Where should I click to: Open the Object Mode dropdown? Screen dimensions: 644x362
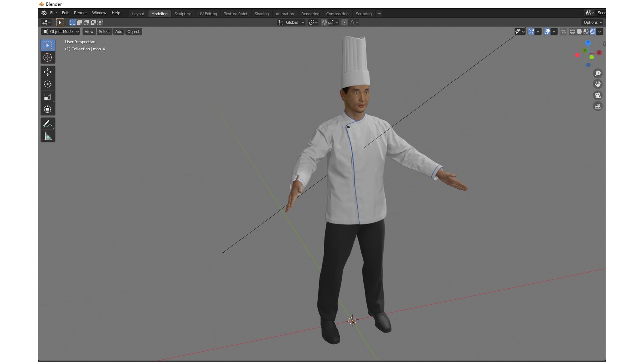[60, 32]
